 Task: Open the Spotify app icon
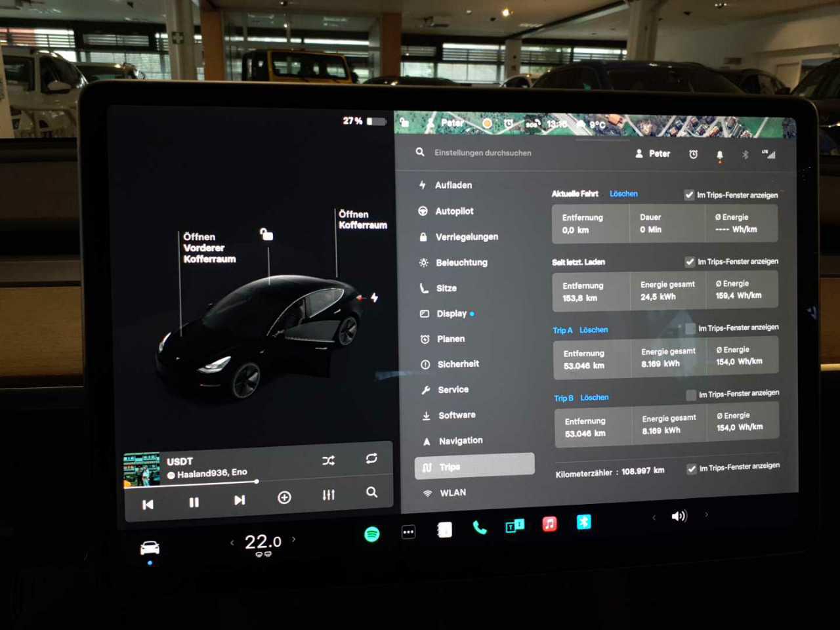pos(372,534)
